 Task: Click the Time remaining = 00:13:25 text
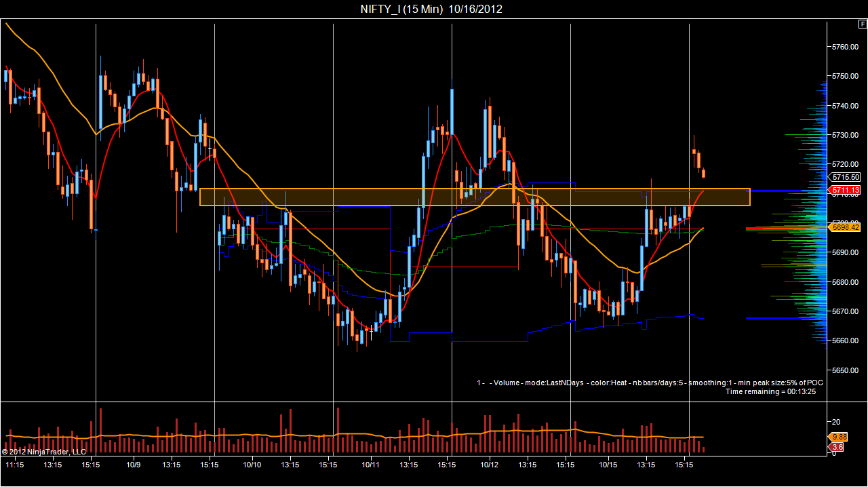point(770,391)
